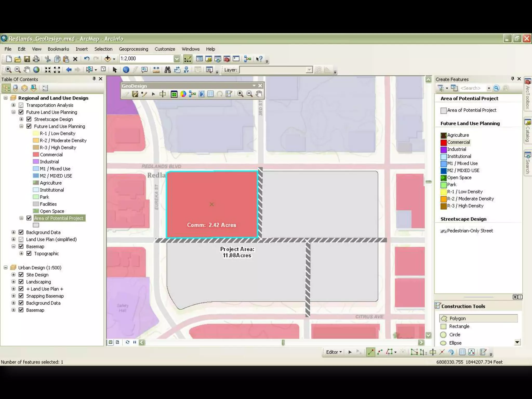Select Pedestrian-Only Street template
The width and height of the screenshot is (532, 399).
pos(470,231)
